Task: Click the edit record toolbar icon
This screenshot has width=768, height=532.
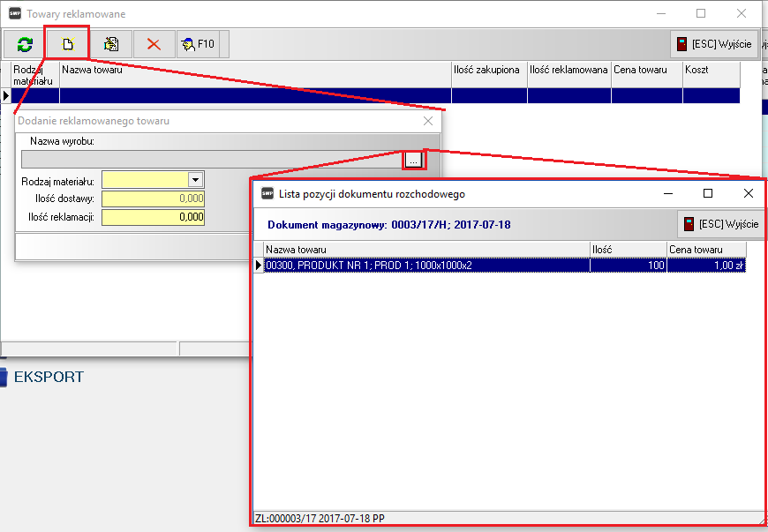Action: (x=110, y=44)
